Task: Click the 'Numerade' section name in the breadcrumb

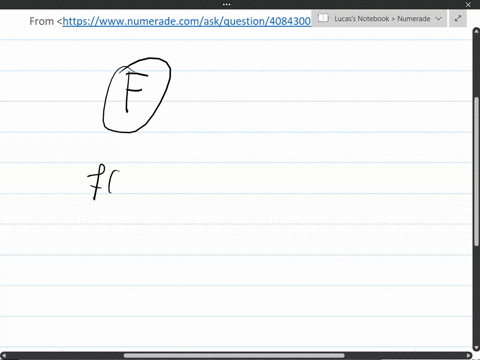Action: tap(414, 19)
